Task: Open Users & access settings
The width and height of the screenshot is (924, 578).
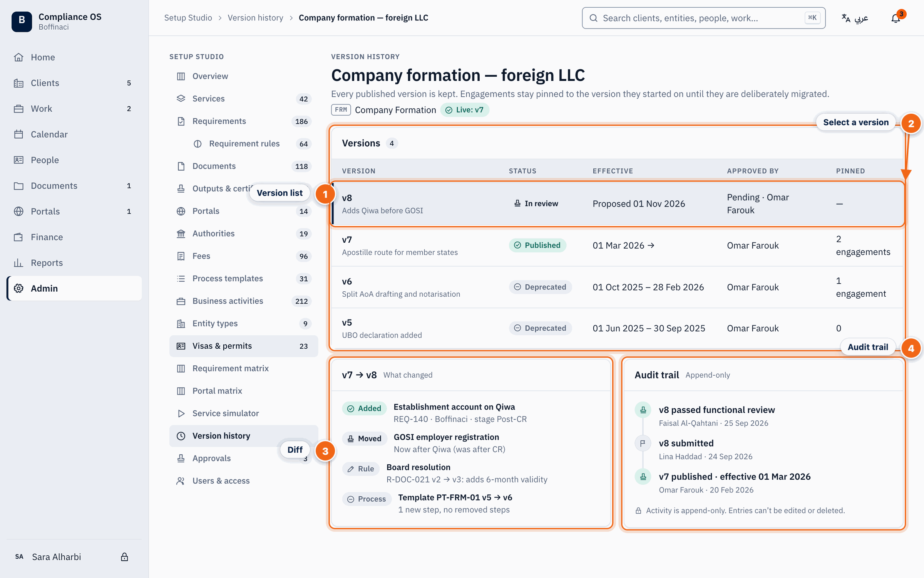Action: point(243,481)
